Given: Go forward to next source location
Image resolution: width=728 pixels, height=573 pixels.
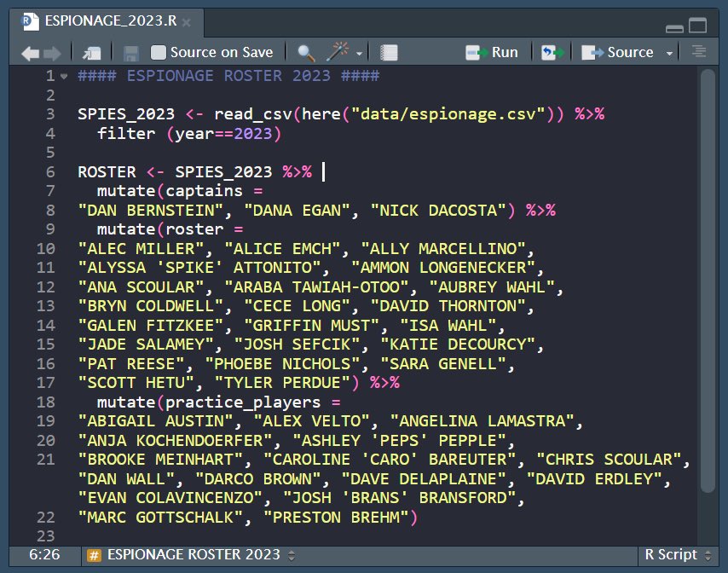Looking at the screenshot, I should tap(52, 53).
